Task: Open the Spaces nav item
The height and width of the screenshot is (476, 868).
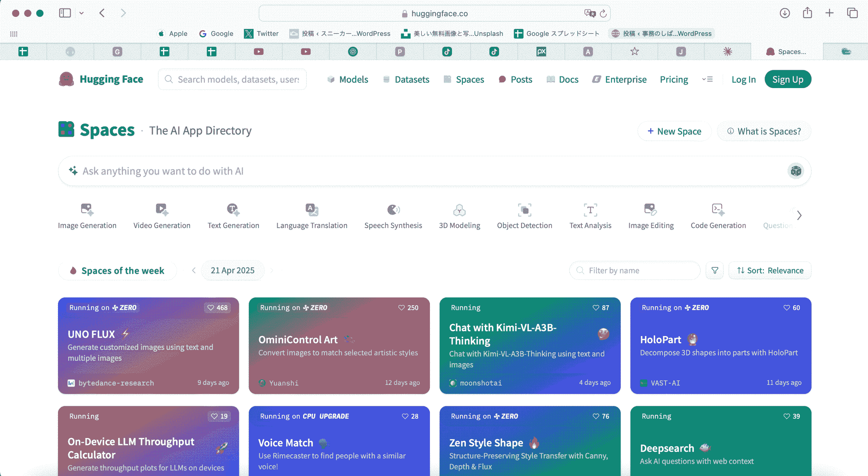Action: point(464,79)
